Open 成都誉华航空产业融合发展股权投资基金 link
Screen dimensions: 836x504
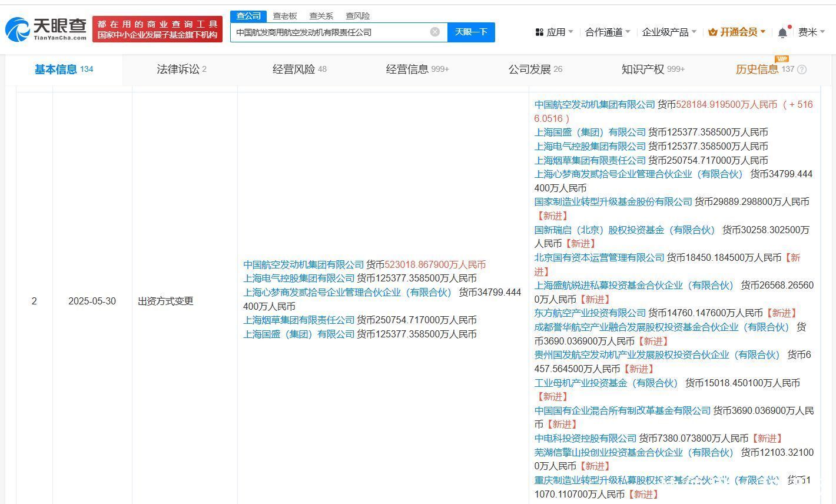coord(662,327)
